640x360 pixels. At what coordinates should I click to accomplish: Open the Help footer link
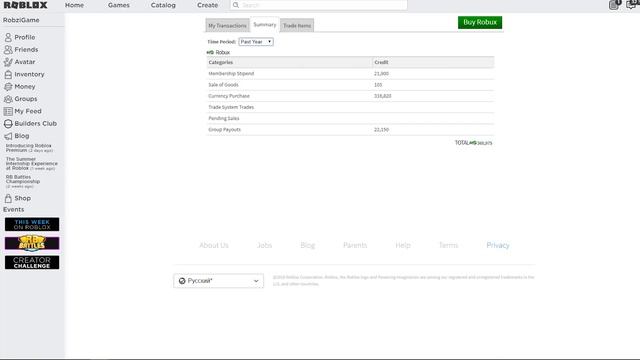(403, 245)
